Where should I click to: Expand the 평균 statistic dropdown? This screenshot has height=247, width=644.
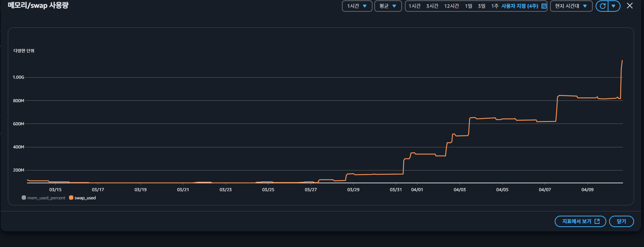point(388,6)
